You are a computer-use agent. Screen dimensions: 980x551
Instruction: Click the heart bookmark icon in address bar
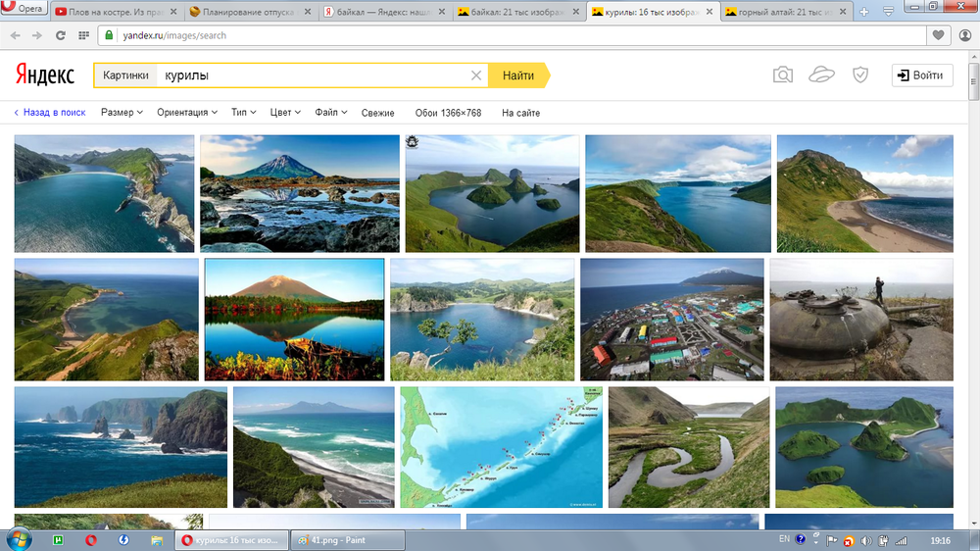click(x=938, y=35)
